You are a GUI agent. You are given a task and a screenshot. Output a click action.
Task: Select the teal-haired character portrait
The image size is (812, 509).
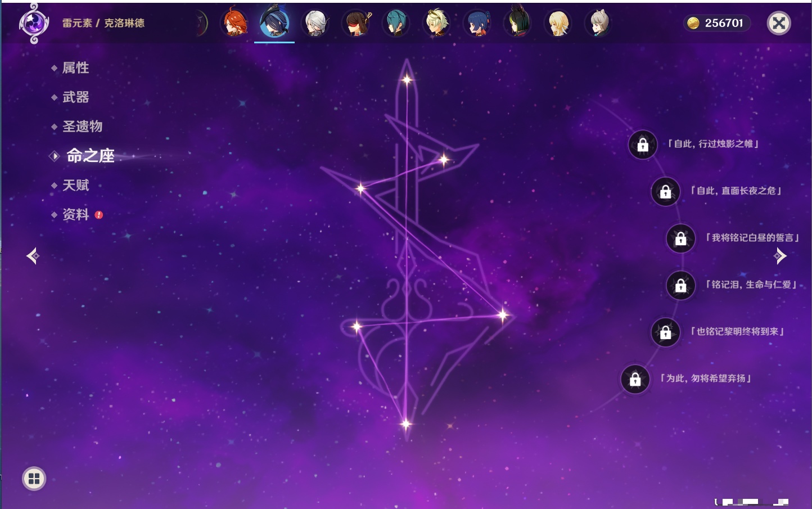point(396,23)
